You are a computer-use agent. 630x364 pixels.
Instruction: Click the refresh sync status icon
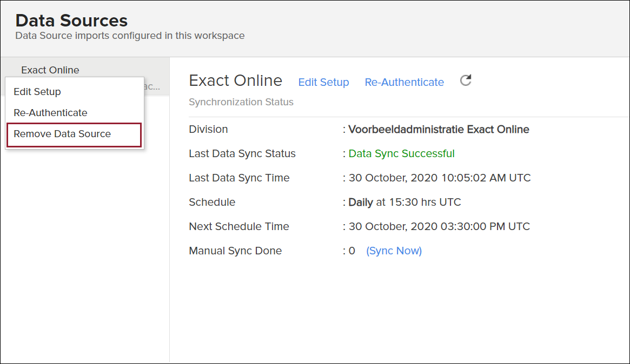(x=466, y=81)
